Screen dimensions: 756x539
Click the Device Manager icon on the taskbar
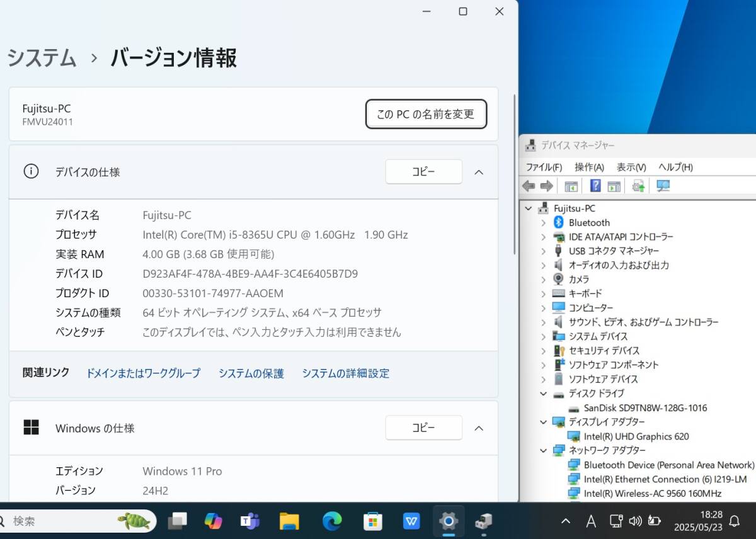pyautogui.click(x=484, y=521)
